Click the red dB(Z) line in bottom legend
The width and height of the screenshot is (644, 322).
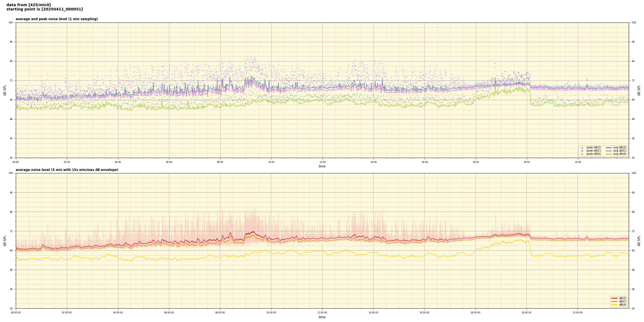(614, 298)
